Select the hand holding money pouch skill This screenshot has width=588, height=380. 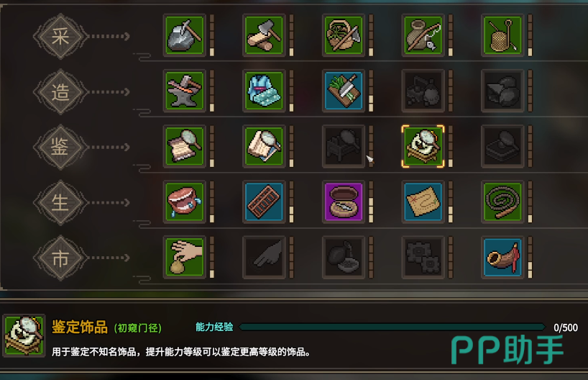coord(185,257)
